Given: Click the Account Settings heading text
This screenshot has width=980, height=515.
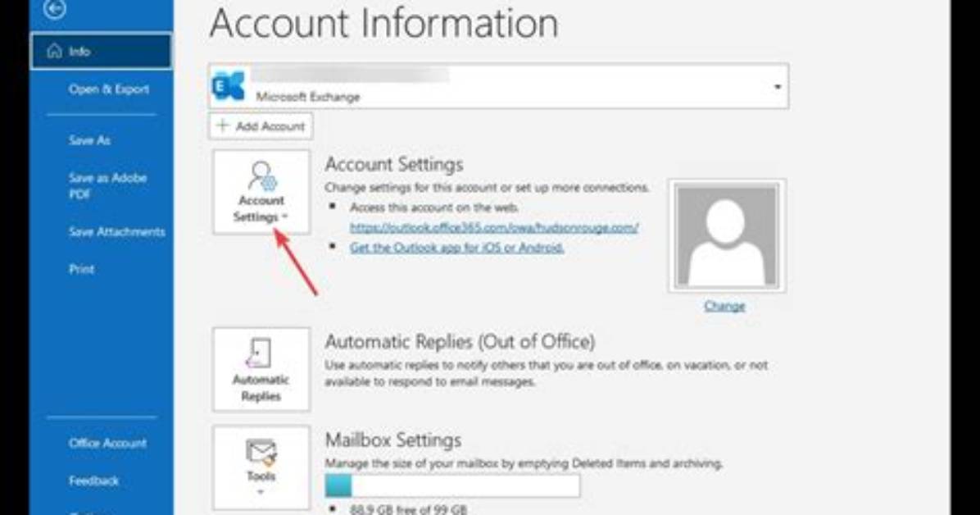Looking at the screenshot, I should 394,165.
